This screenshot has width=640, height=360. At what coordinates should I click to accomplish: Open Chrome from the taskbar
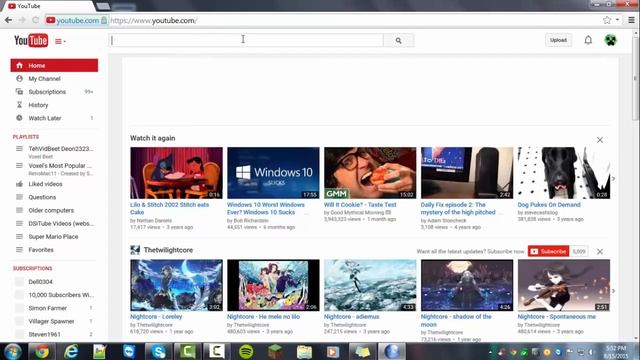pos(42,351)
